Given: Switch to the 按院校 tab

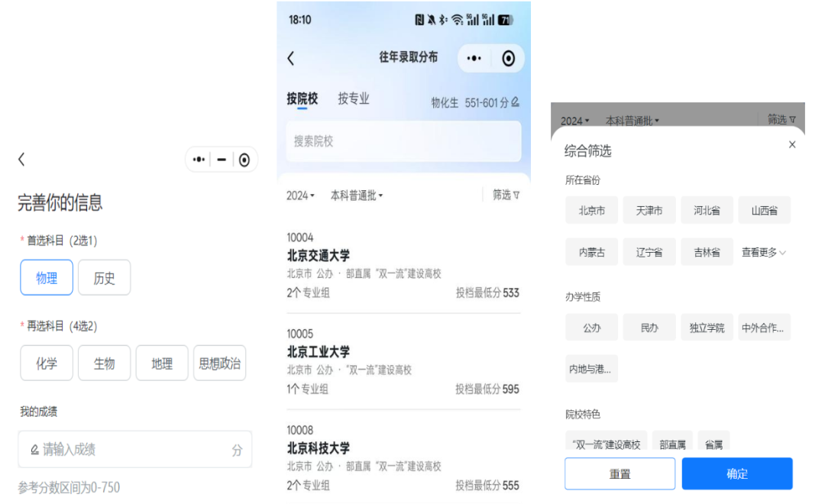Looking at the screenshot, I should point(302,99).
